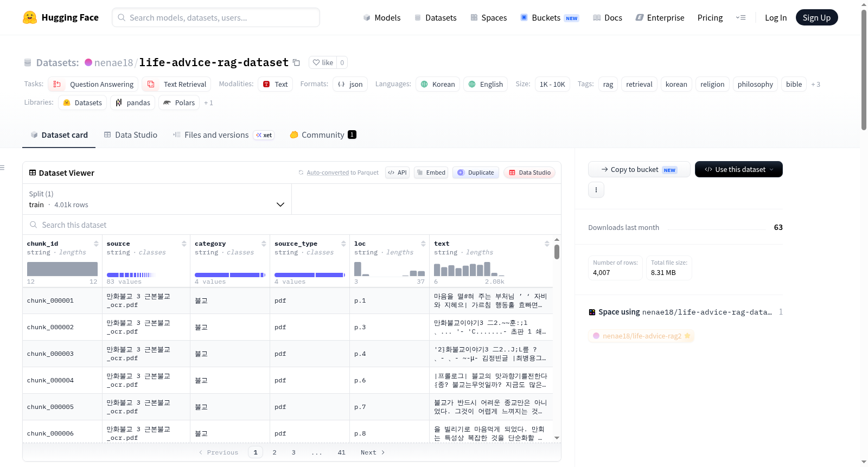Sort the source column
This screenshot has width=868, height=467.
[184, 244]
